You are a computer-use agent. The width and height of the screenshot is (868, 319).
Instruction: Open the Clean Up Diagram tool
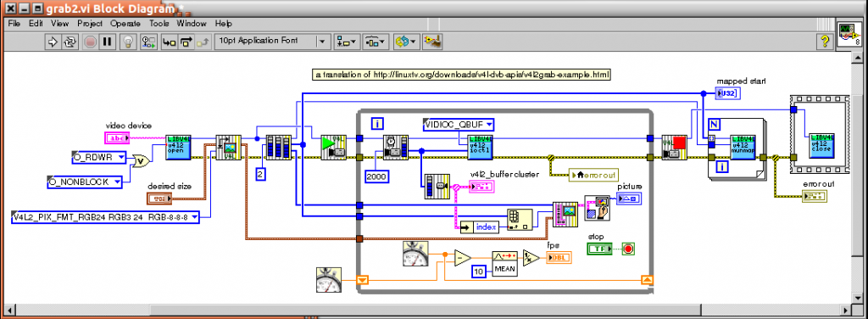(431, 42)
